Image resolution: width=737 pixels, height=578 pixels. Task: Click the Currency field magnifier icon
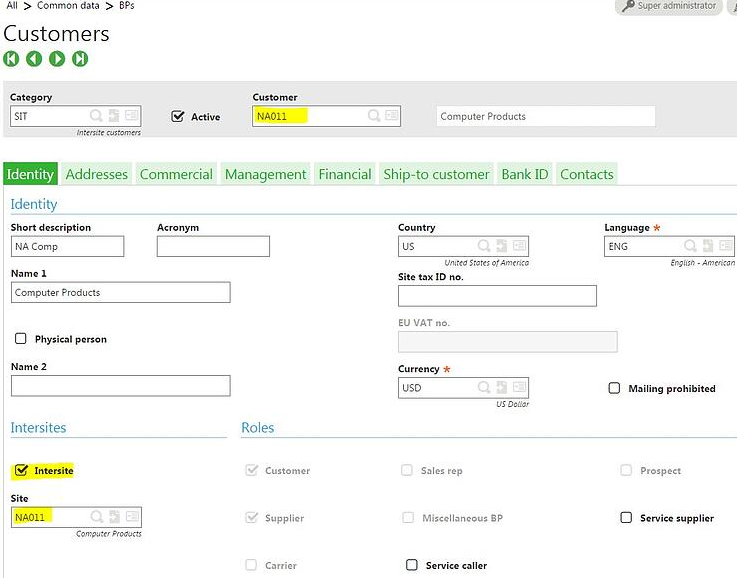483,388
